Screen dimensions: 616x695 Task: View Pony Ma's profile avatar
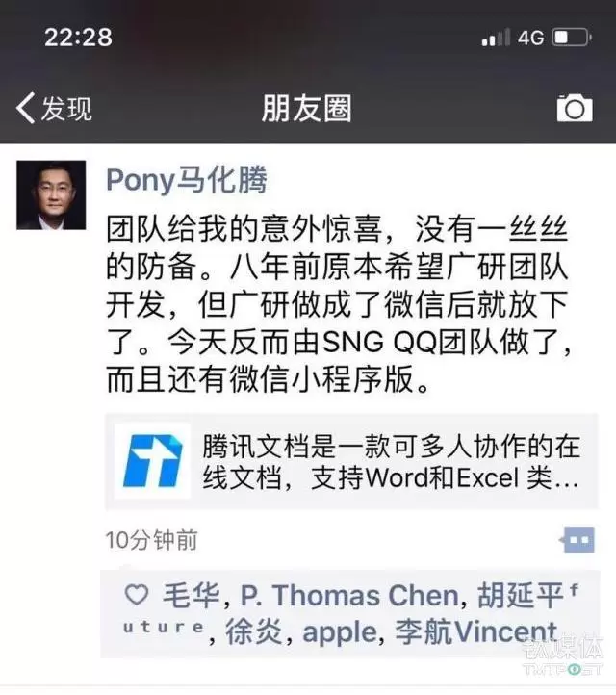click(x=51, y=195)
